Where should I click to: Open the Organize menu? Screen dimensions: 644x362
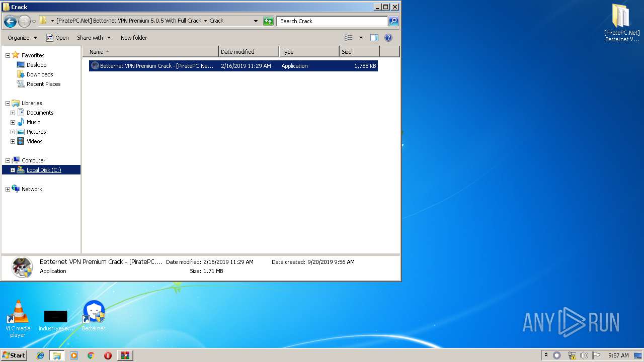point(22,38)
